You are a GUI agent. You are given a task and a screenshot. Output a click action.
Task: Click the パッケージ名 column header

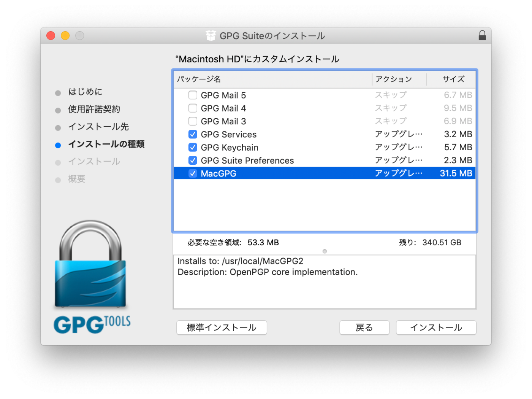click(273, 79)
